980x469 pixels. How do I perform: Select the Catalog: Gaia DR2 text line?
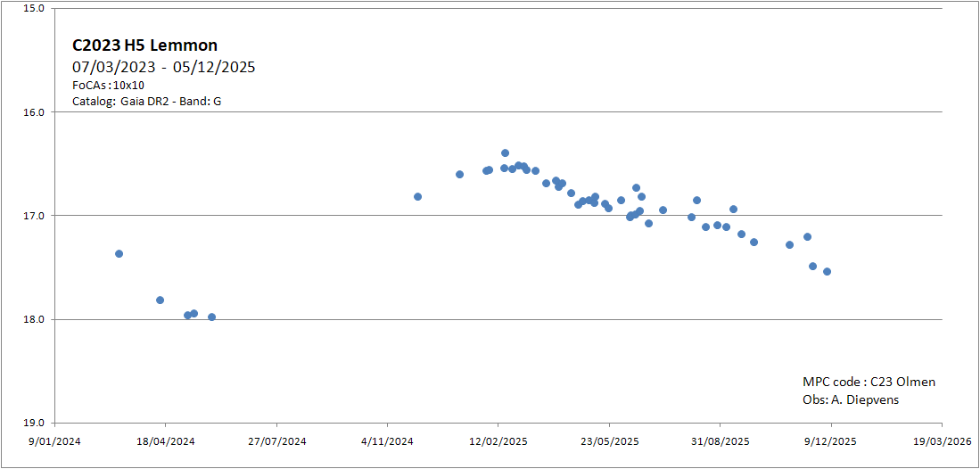click(x=147, y=102)
